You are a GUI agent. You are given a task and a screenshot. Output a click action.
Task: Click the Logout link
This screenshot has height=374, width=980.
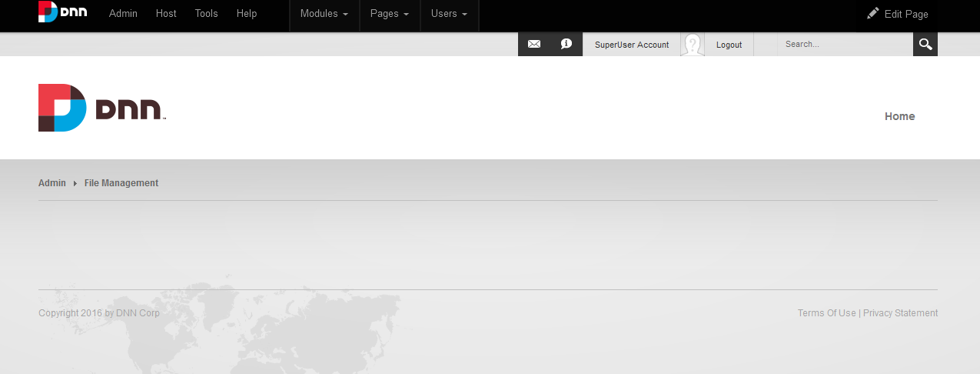729,45
